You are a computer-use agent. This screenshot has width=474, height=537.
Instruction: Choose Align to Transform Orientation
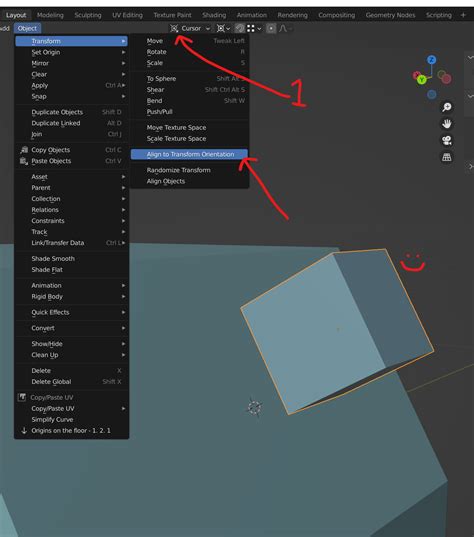coord(189,154)
